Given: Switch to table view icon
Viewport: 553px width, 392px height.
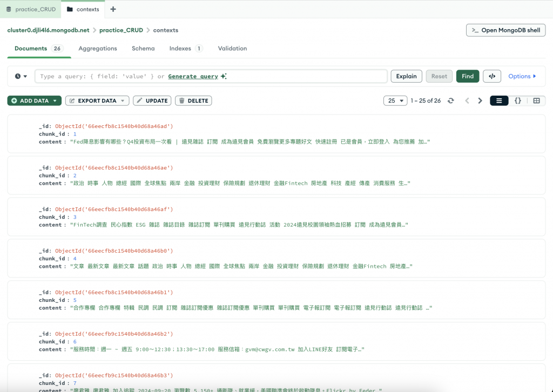Looking at the screenshot, I should click(x=536, y=101).
